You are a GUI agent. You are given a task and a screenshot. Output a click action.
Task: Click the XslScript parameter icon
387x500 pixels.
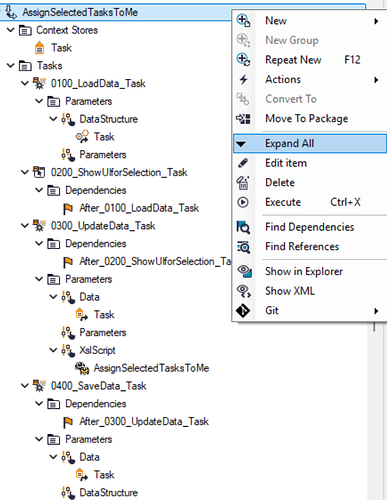(68, 351)
